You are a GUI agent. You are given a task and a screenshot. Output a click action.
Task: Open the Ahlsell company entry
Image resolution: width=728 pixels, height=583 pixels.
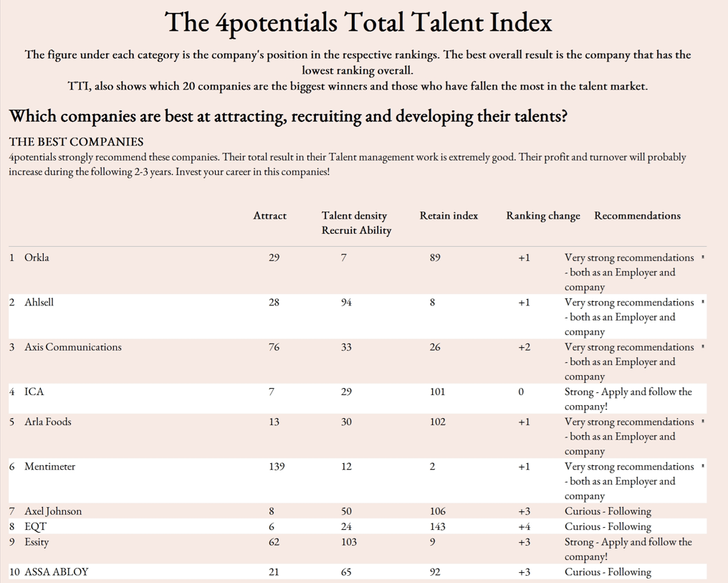39,302
